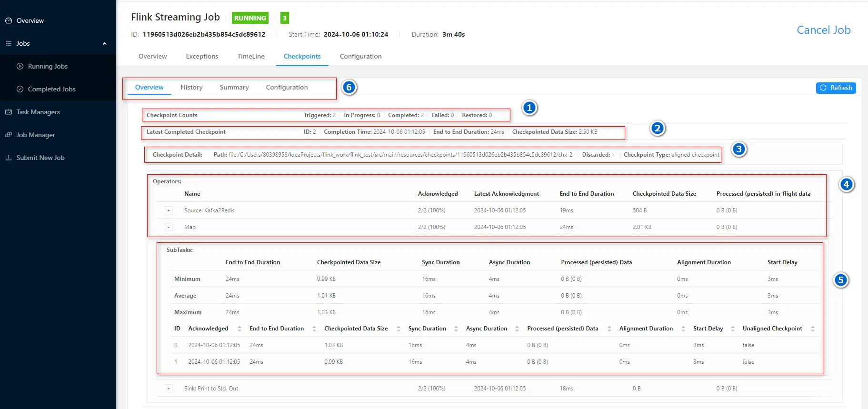
Task: Go to Task Managers page
Action: tap(38, 112)
